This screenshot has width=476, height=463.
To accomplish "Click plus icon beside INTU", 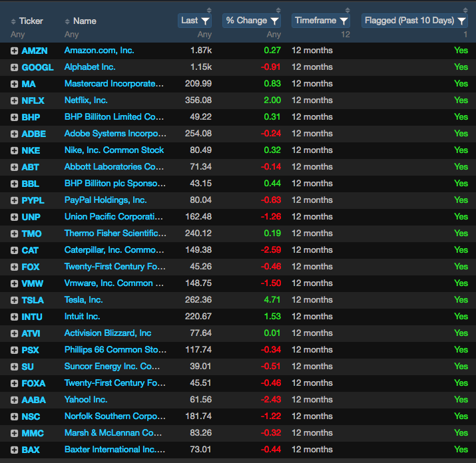I will pos(14,317).
